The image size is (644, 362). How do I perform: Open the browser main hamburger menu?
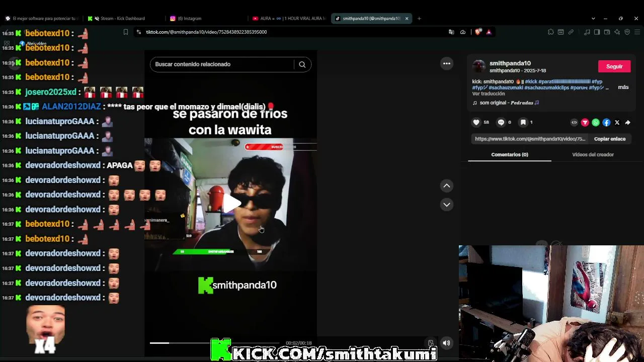637,32
